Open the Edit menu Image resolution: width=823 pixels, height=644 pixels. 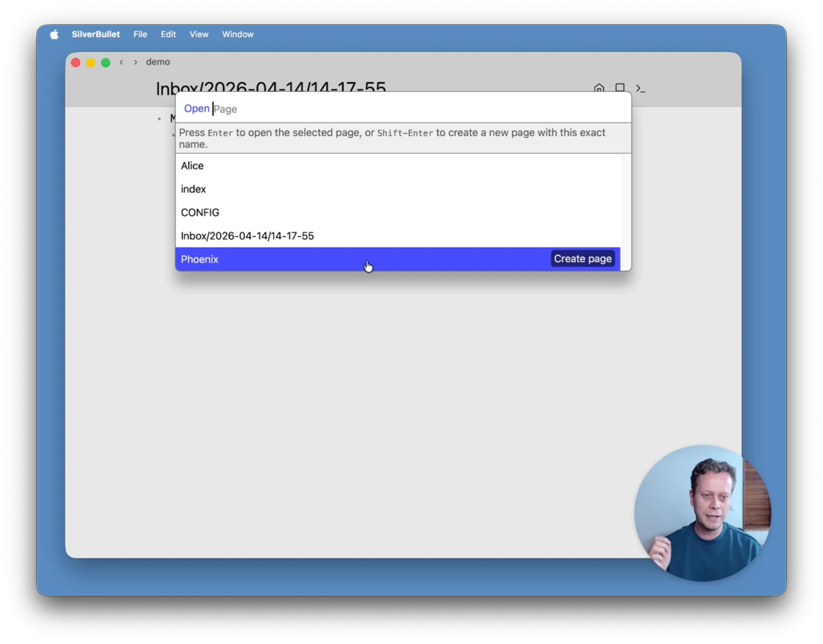[x=168, y=35]
